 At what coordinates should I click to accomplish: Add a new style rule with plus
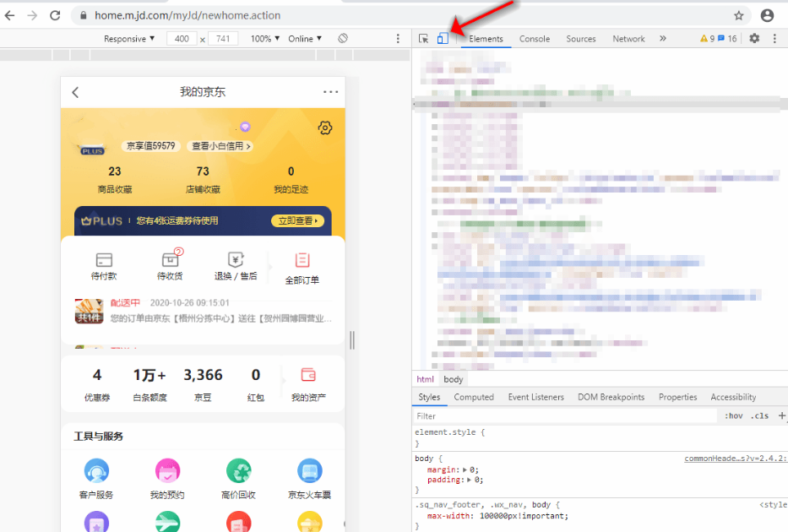tap(781, 415)
